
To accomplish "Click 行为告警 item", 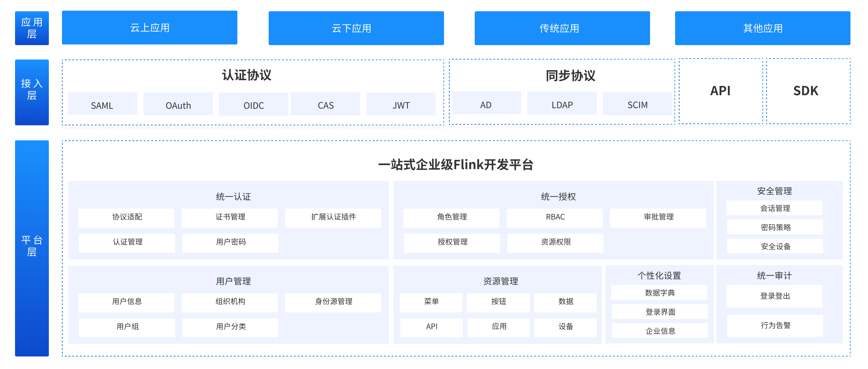I will (x=775, y=325).
